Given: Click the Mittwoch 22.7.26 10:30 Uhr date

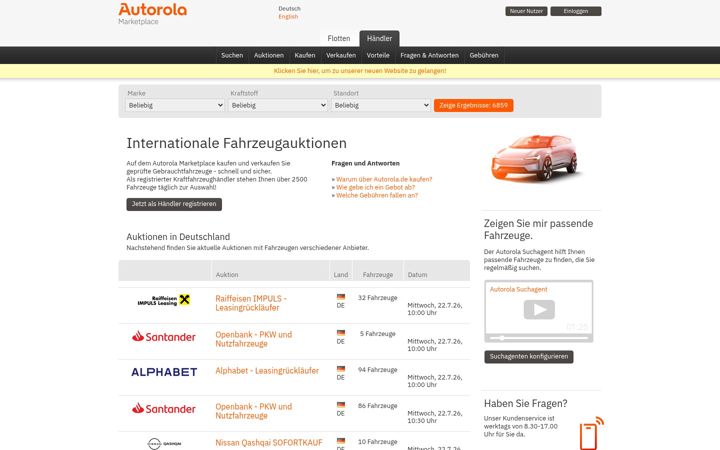Looking at the screenshot, I should (435, 417).
